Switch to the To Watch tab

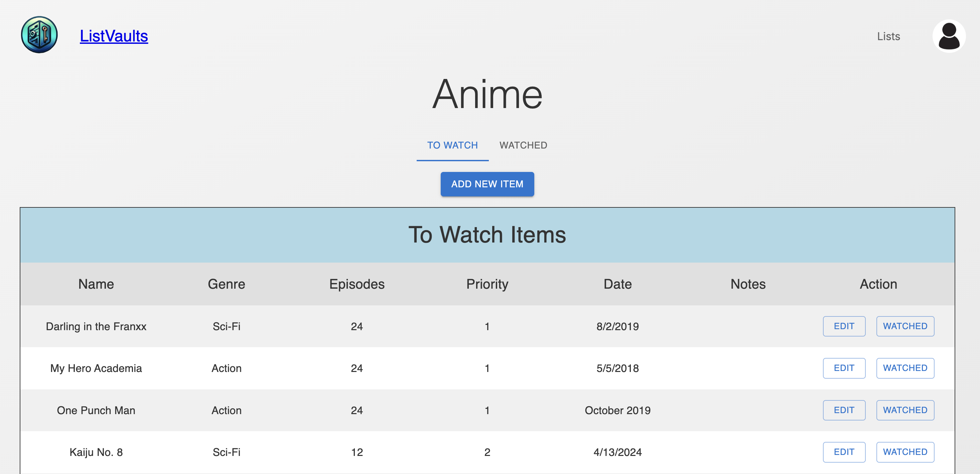(452, 145)
